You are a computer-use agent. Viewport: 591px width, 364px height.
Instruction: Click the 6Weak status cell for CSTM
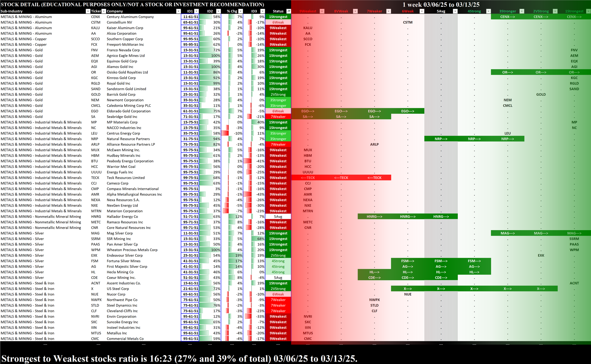pyautogui.click(x=278, y=22)
